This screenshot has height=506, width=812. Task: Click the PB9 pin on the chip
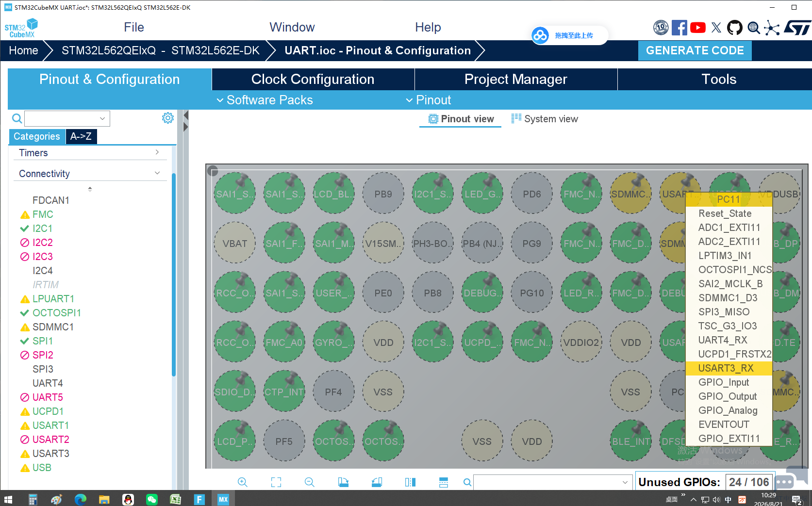(383, 194)
